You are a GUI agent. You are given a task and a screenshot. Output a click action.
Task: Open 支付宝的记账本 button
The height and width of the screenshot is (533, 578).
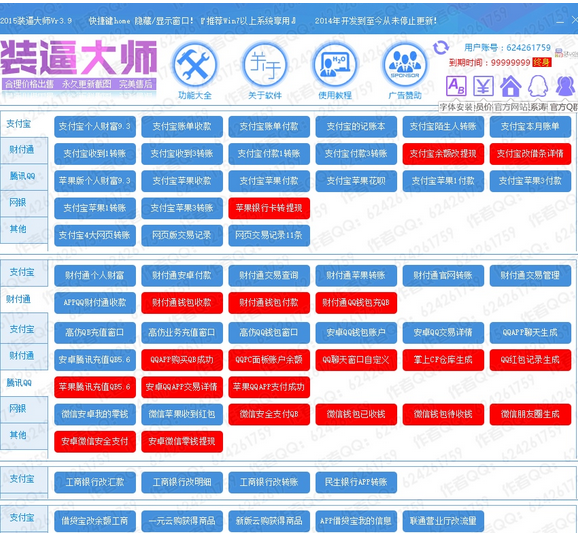(356, 126)
